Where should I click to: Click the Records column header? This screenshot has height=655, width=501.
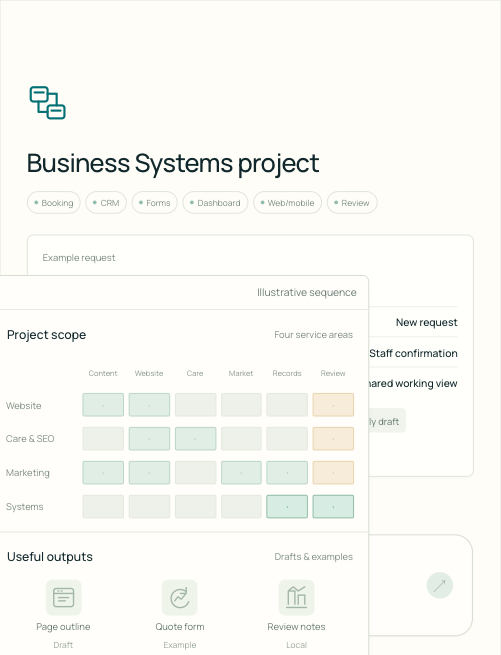287,373
